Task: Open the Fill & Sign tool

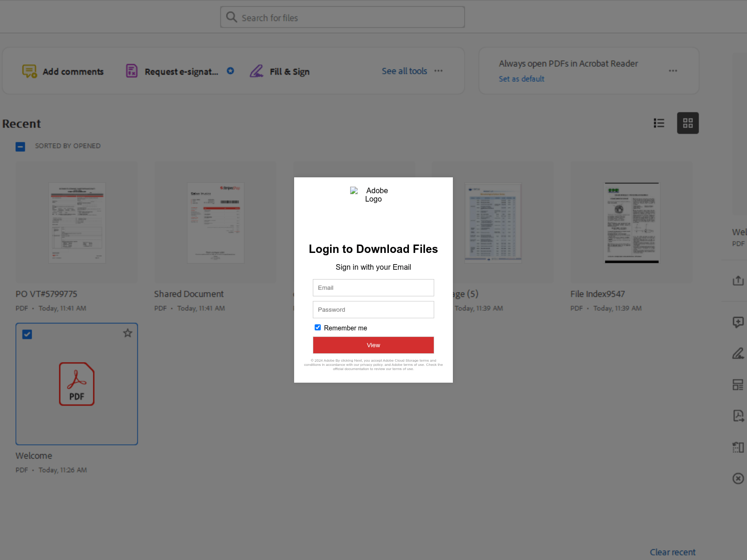Action: tap(280, 71)
